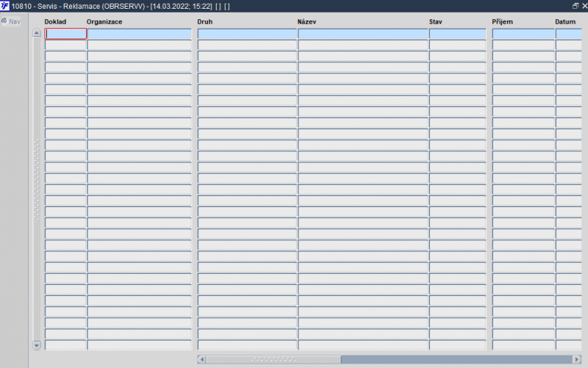Click the Doklad column header
Viewport: 588px width, 368px height.
tap(55, 22)
